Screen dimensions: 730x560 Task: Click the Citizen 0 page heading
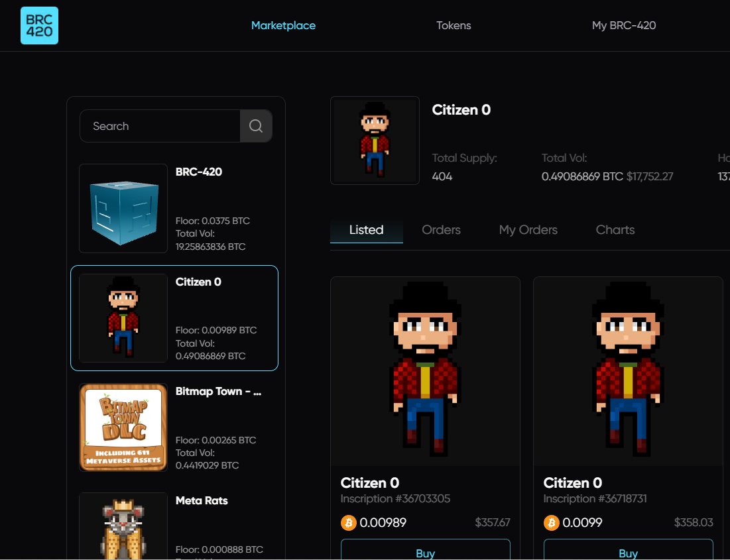click(x=461, y=110)
